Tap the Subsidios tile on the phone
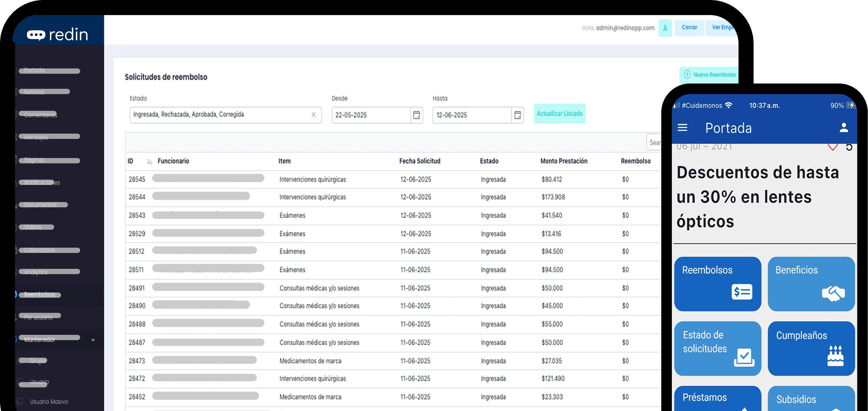 tap(811, 398)
